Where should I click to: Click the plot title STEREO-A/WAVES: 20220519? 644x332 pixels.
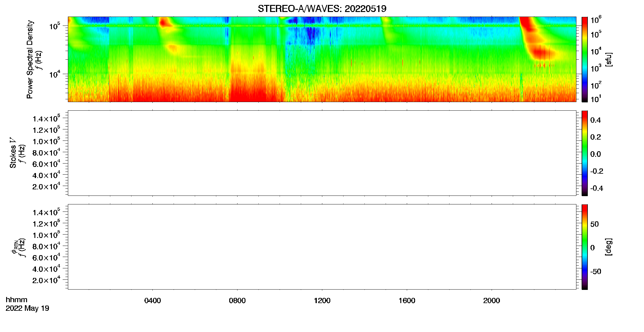point(322,9)
